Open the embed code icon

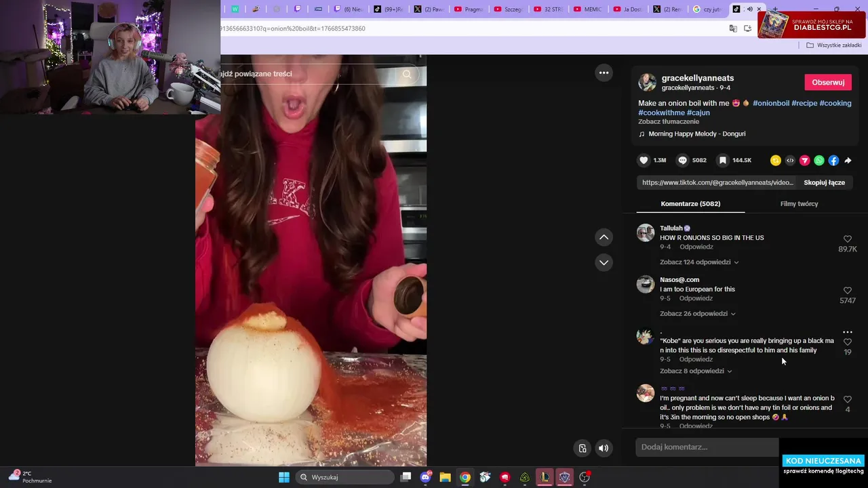(x=790, y=161)
